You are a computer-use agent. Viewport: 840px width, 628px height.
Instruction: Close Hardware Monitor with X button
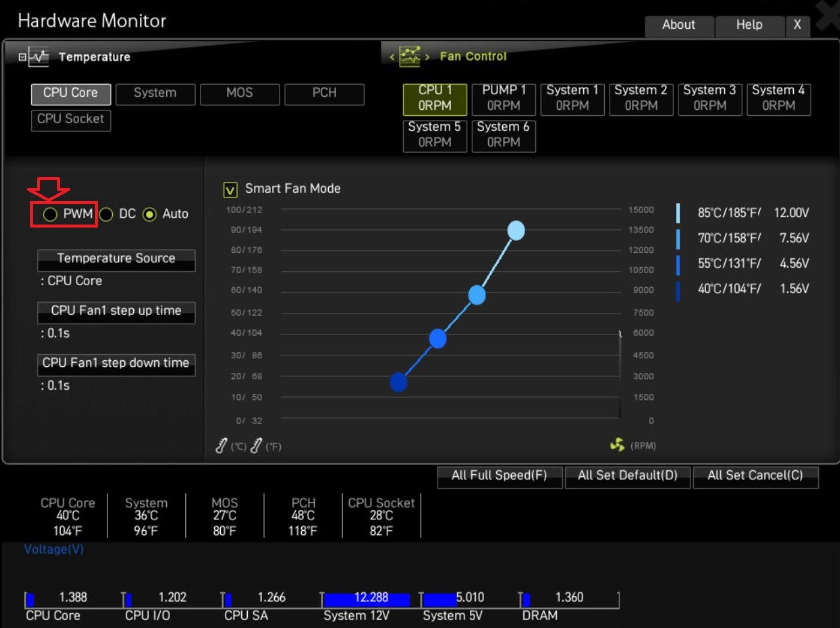[797, 25]
